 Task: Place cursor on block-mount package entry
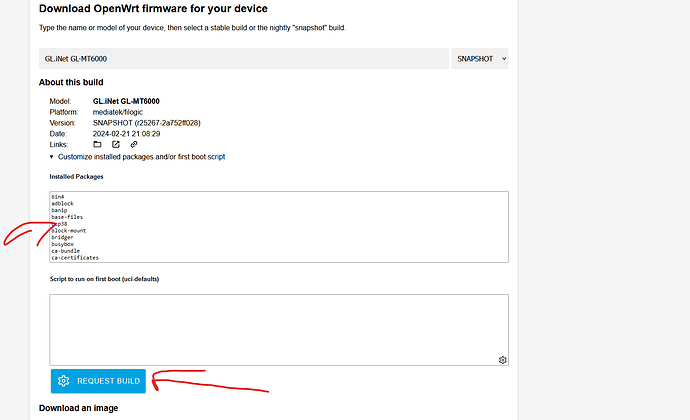(67, 231)
